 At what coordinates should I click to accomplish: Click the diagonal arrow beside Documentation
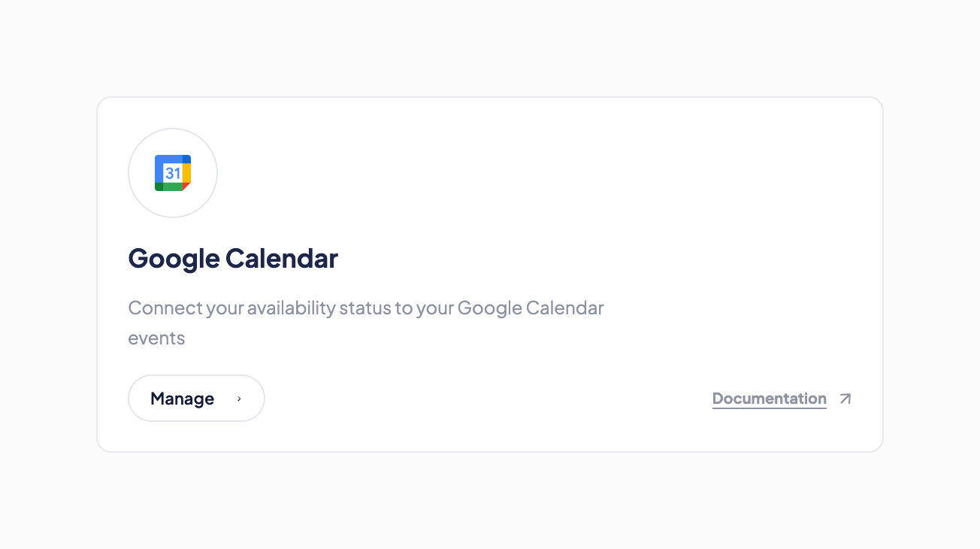pos(845,399)
